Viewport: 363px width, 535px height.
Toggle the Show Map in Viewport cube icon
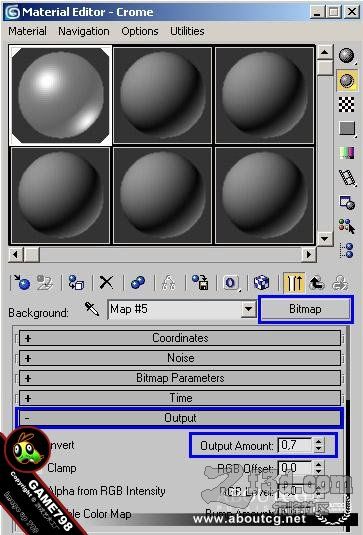(262, 283)
